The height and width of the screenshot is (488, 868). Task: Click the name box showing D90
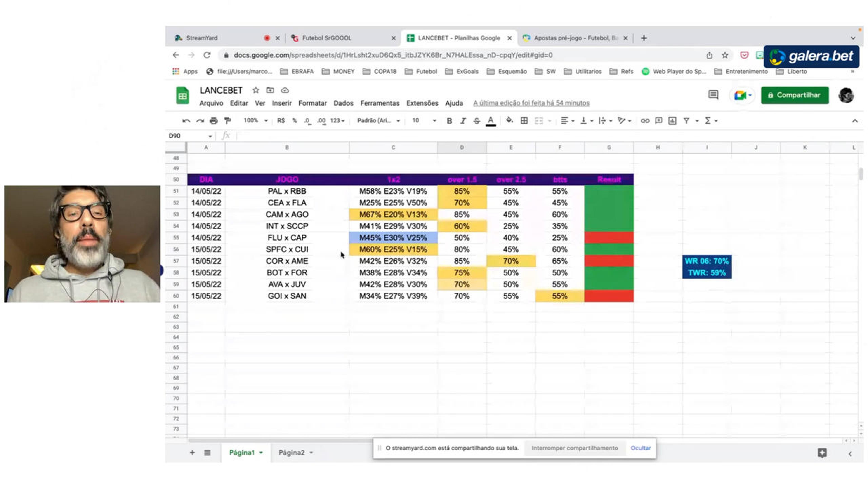(190, 136)
